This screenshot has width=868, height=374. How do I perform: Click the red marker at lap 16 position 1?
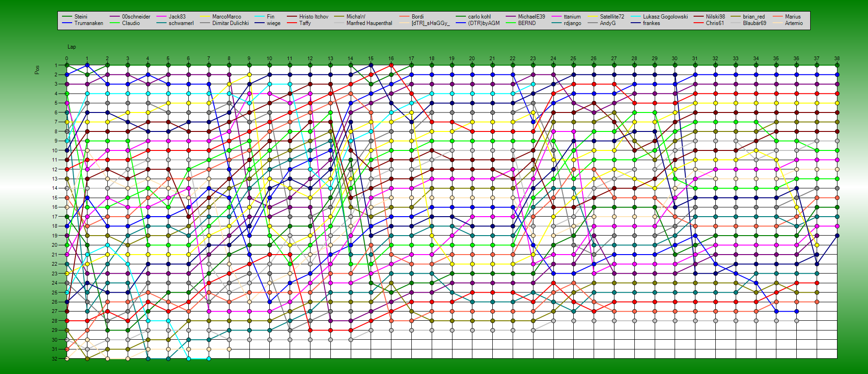391,65
